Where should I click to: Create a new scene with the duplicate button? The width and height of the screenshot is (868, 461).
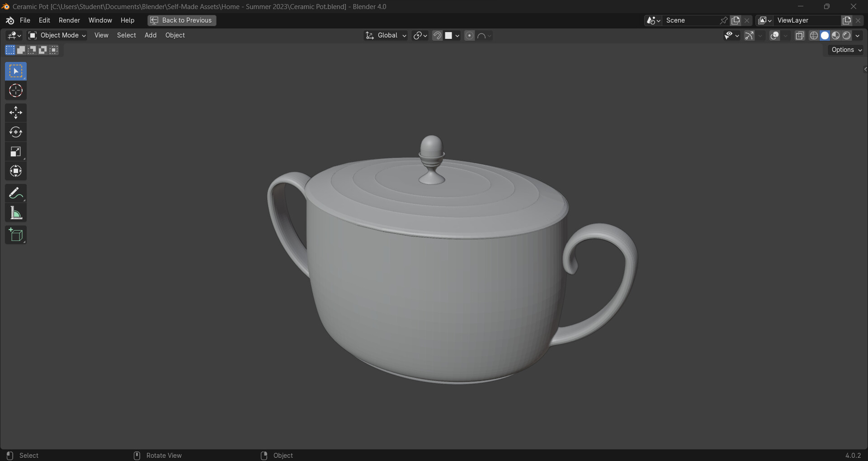coord(736,20)
